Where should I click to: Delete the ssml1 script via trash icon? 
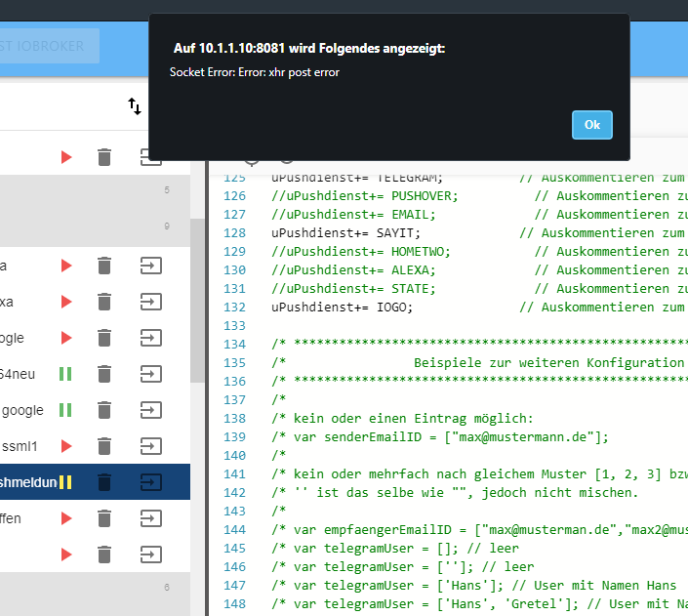pos(104,446)
